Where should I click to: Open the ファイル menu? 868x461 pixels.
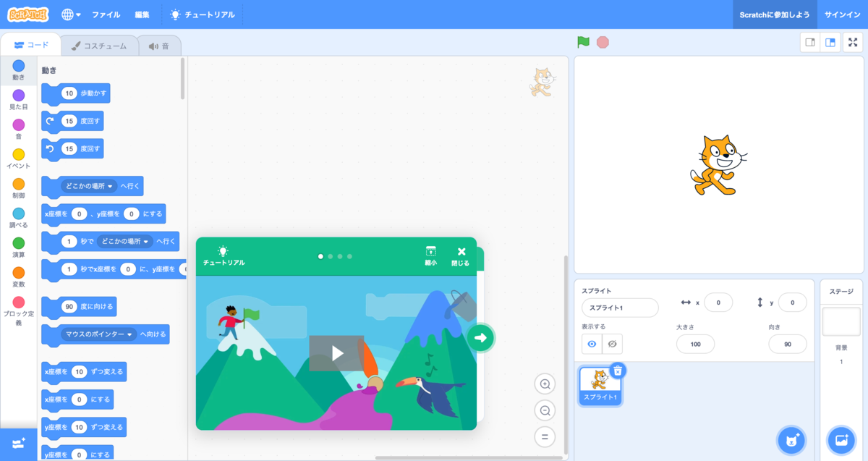coord(106,14)
